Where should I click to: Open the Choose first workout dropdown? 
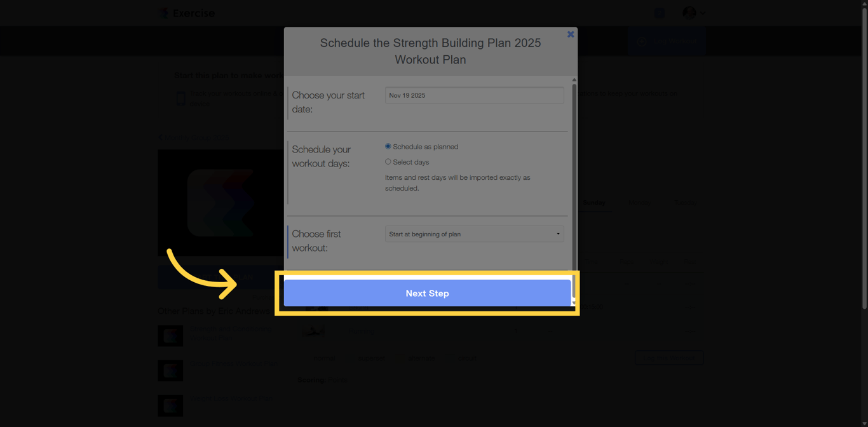point(474,234)
